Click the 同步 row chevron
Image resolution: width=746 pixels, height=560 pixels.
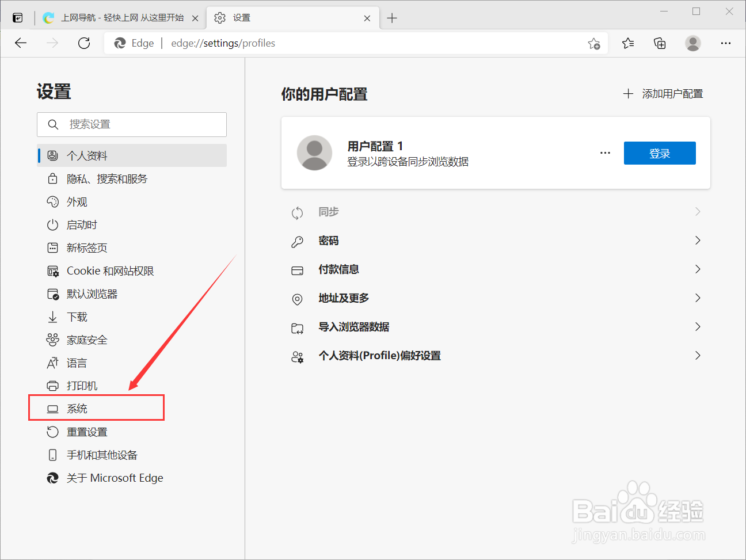[698, 212]
